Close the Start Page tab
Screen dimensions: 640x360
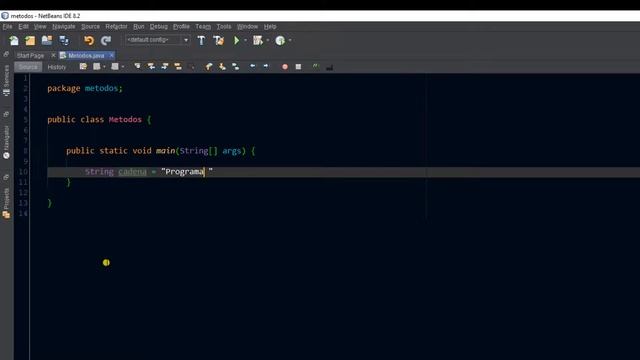53,55
